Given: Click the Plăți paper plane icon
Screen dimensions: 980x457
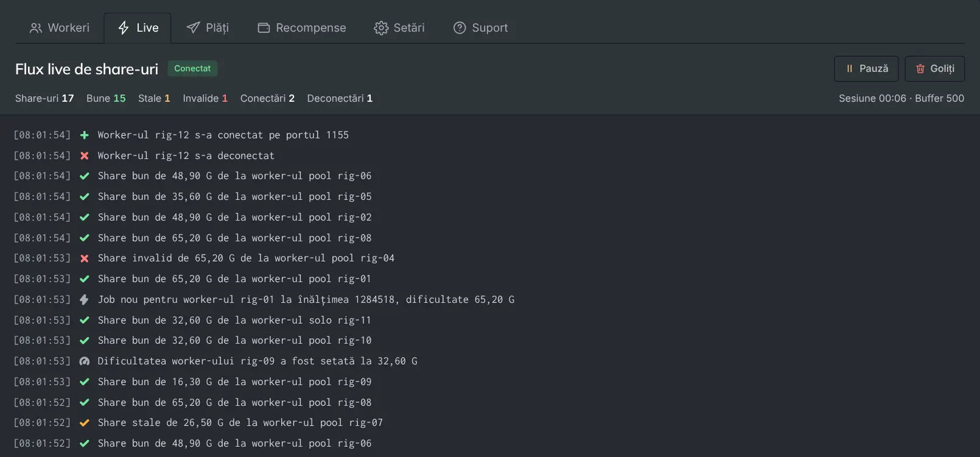Looking at the screenshot, I should 193,28.
